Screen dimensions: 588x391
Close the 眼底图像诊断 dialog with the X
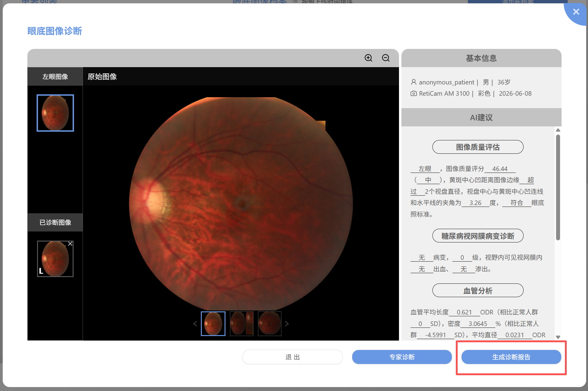(576, 12)
